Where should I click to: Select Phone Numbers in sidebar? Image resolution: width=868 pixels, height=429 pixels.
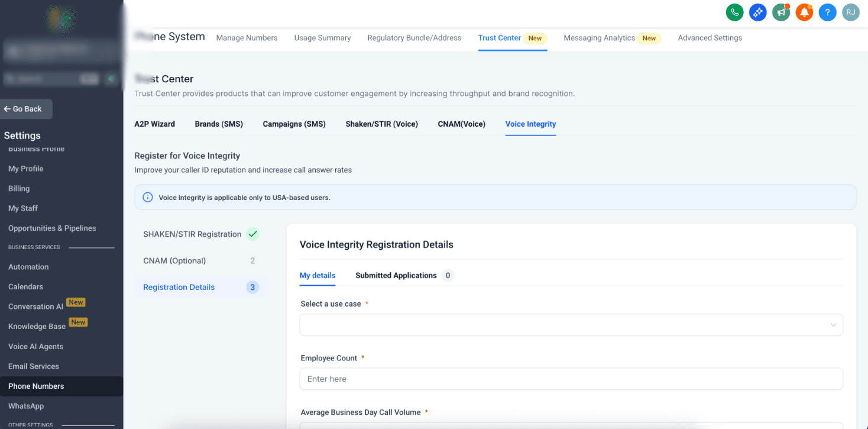[61, 386]
